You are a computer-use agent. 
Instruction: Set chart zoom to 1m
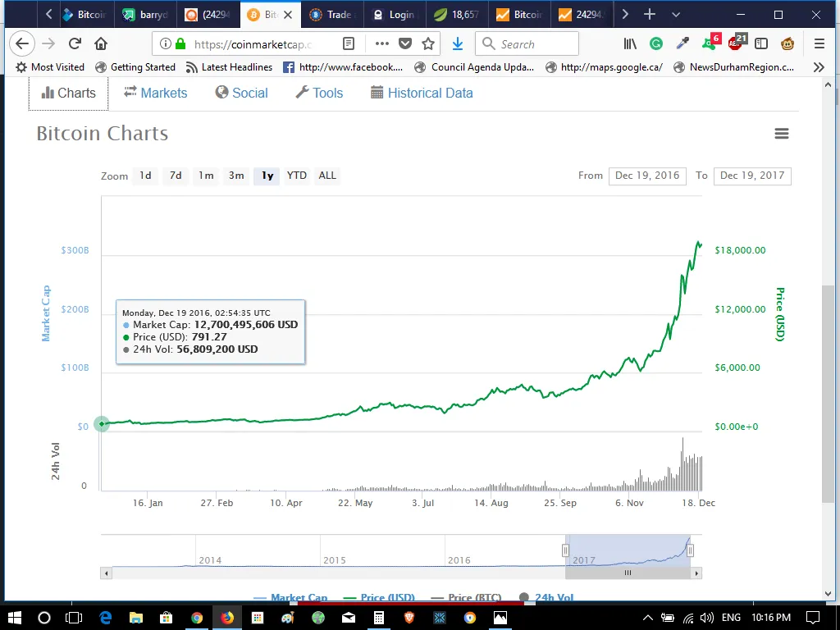click(206, 176)
